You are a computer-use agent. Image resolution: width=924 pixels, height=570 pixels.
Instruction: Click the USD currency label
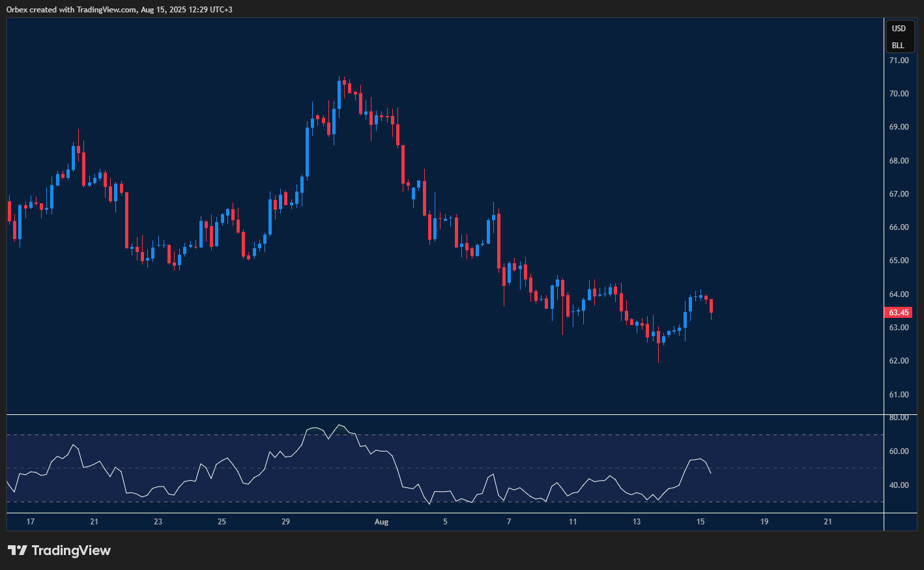tap(899, 29)
